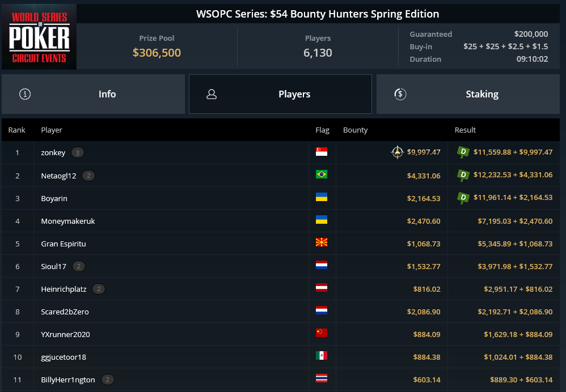Click the green D deal badge for zonkey

[x=463, y=152]
